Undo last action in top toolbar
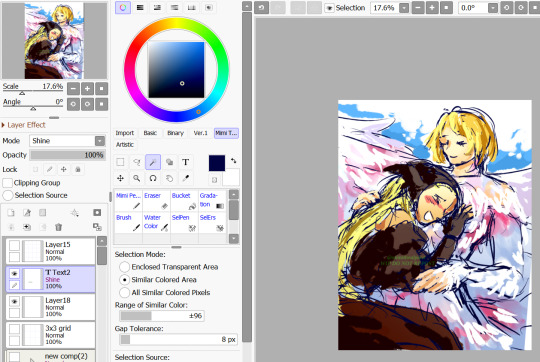The height and width of the screenshot is (362, 540). click(x=261, y=8)
